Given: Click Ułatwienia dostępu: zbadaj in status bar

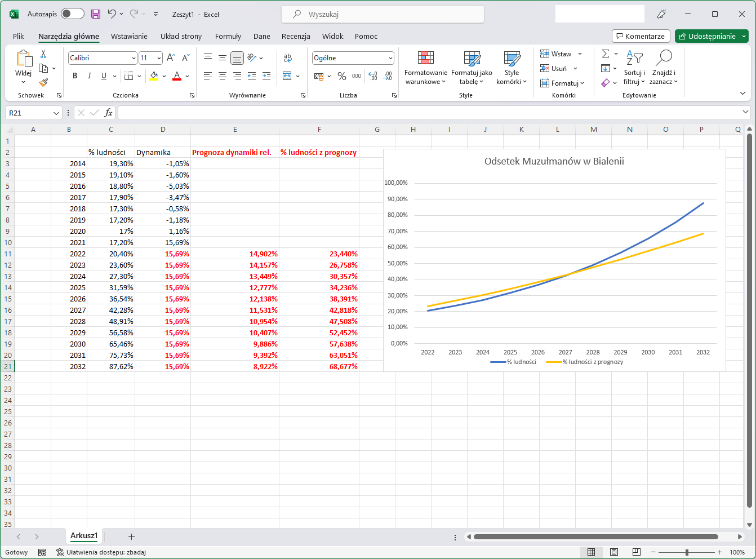Looking at the screenshot, I should pyautogui.click(x=101, y=552).
